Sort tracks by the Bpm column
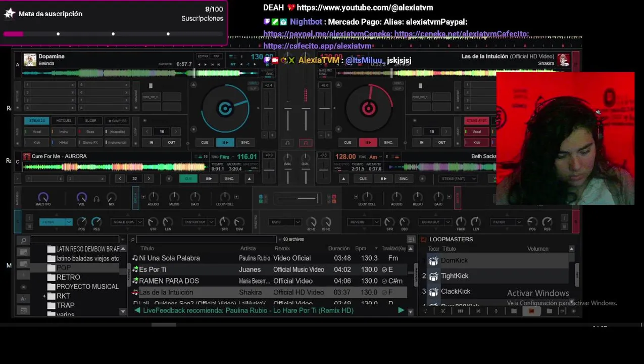 click(360, 249)
